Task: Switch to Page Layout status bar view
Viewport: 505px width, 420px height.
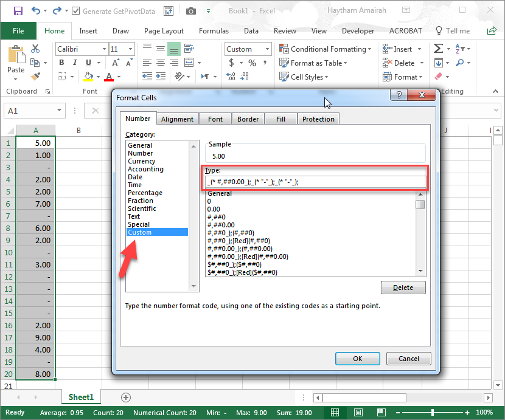Action: tap(358, 412)
